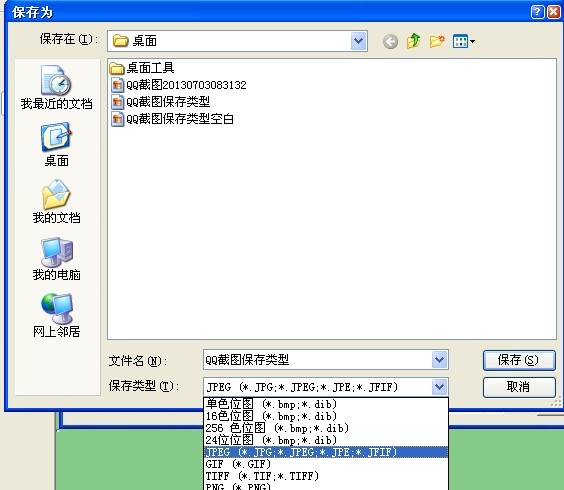Collapse the 保存类型 dropdown arrow

[x=440, y=387]
